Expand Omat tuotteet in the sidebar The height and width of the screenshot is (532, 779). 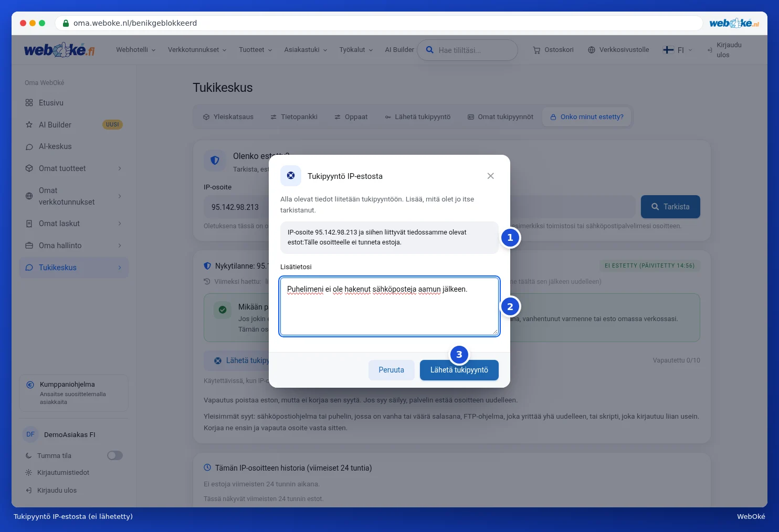pos(74,168)
